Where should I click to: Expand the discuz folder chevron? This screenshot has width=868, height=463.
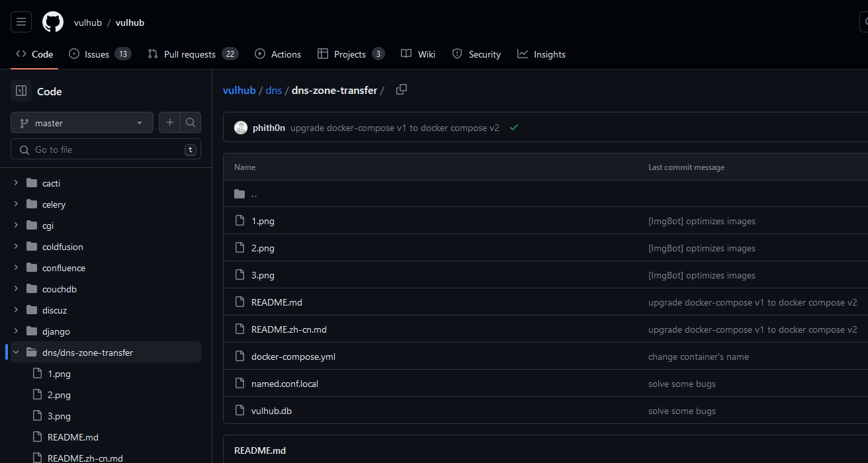tap(16, 310)
